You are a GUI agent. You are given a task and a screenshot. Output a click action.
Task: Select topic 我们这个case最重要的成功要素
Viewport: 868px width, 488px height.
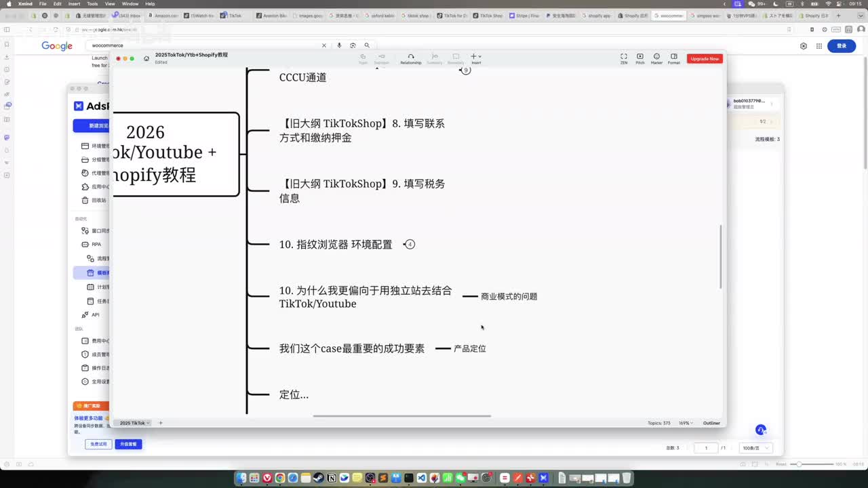click(x=352, y=348)
